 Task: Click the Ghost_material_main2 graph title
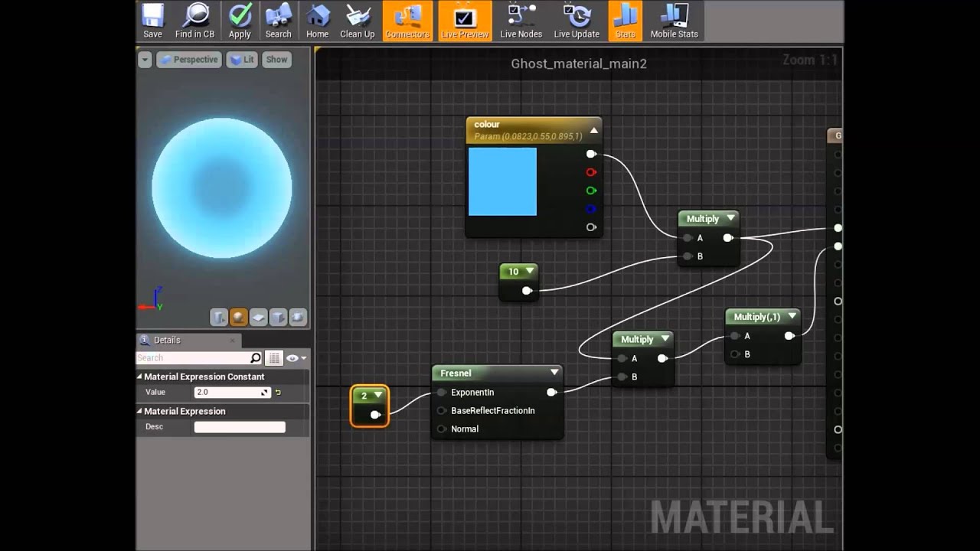coord(579,64)
